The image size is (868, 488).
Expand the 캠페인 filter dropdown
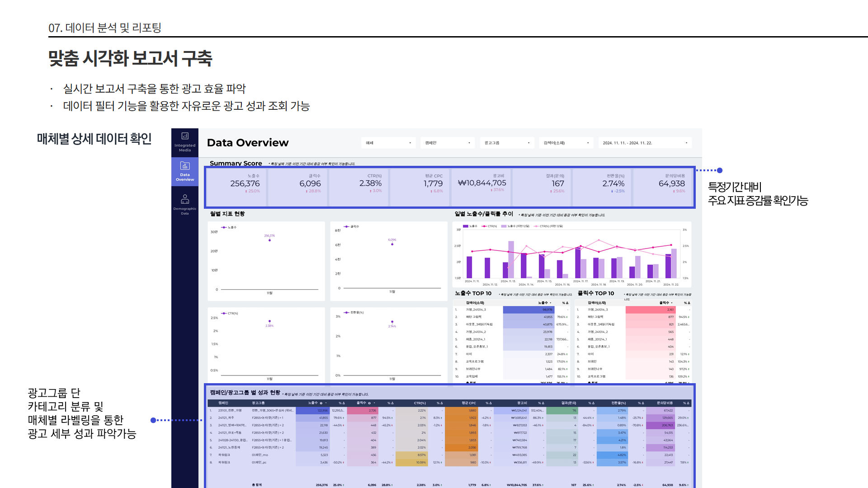[x=448, y=143]
